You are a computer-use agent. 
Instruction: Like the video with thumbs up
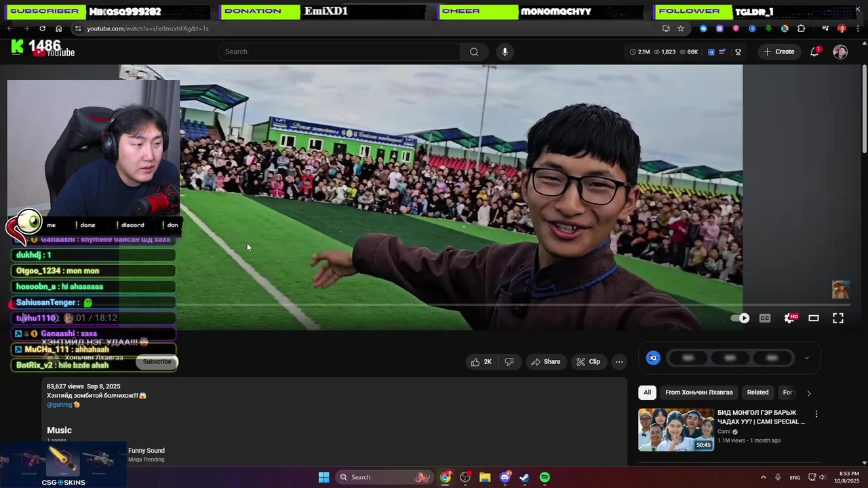pos(481,362)
